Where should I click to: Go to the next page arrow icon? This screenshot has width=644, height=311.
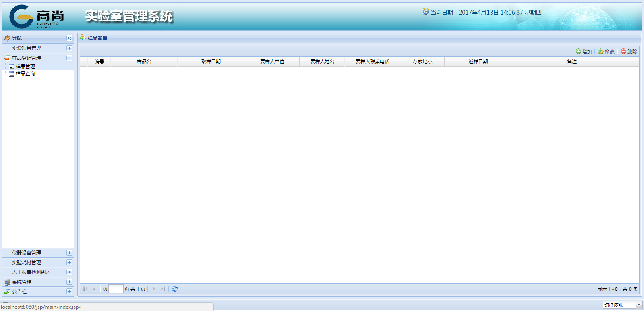(x=154, y=289)
